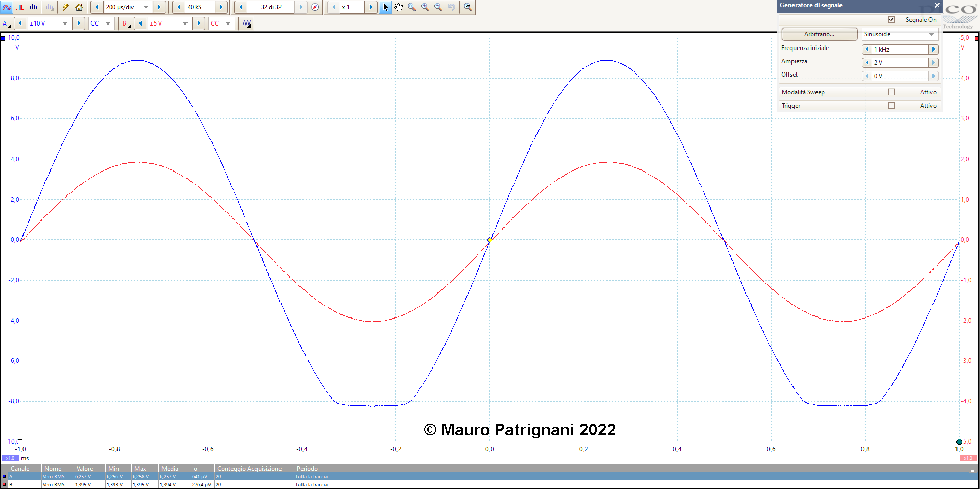
Task: Click the time ruler handle at -1,0
Action: point(20,442)
